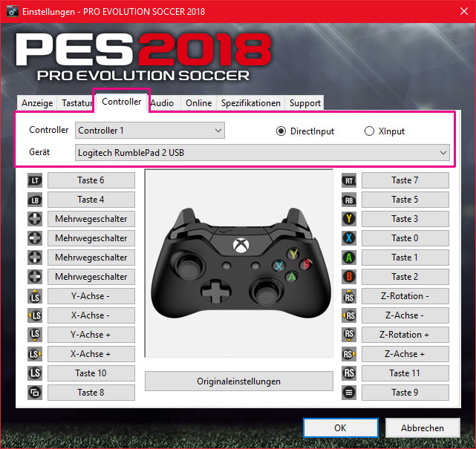This screenshot has width=476, height=449.
Task: Click the Originaleinstellungen button
Action: coord(238,381)
